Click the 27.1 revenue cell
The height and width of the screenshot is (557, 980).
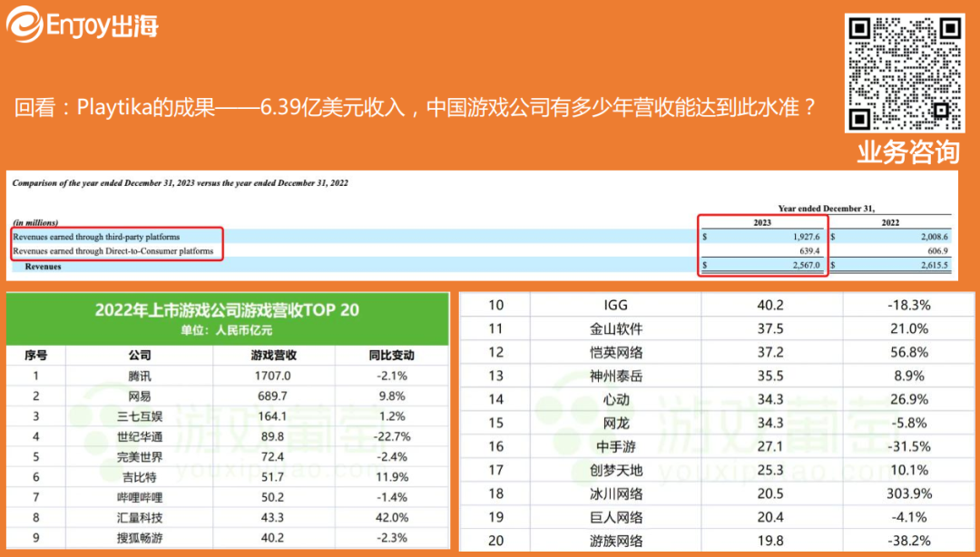[x=770, y=447]
